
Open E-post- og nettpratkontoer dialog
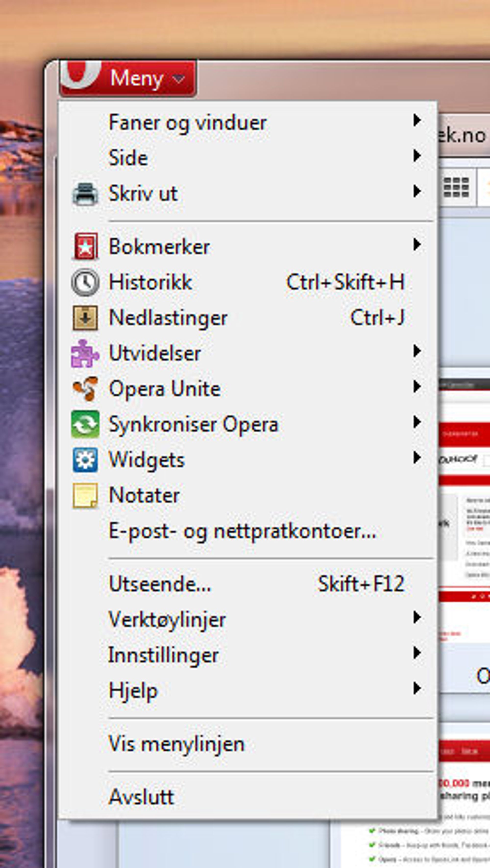(x=248, y=531)
